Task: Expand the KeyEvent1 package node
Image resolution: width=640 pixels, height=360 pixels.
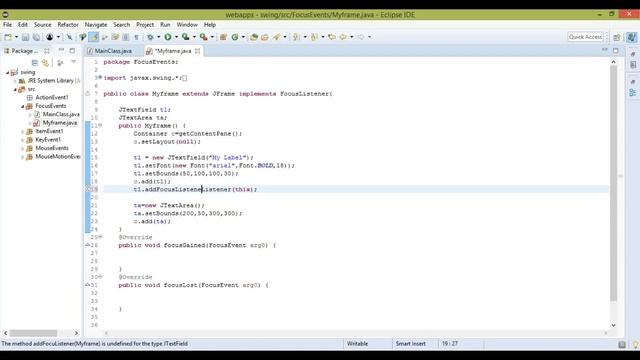Action: click(x=22, y=140)
